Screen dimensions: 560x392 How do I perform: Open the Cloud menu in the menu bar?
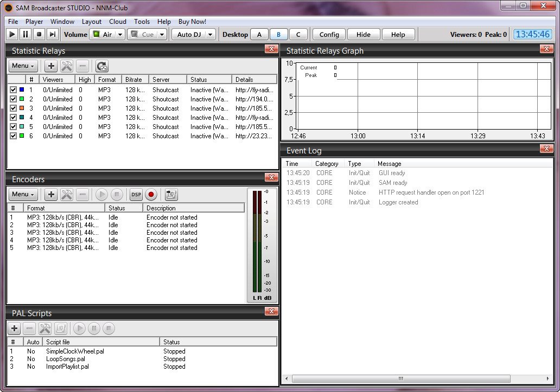coord(118,22)
